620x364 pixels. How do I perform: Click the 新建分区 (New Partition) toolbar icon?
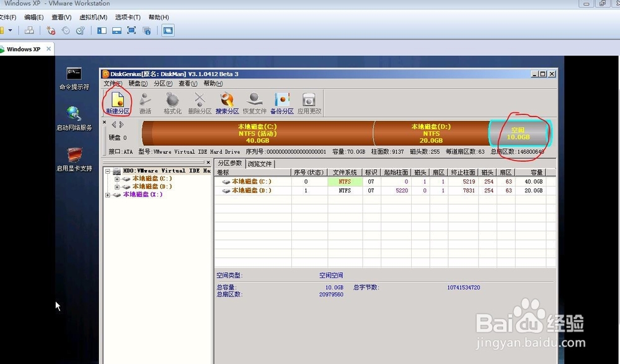[x=117, y=103]
